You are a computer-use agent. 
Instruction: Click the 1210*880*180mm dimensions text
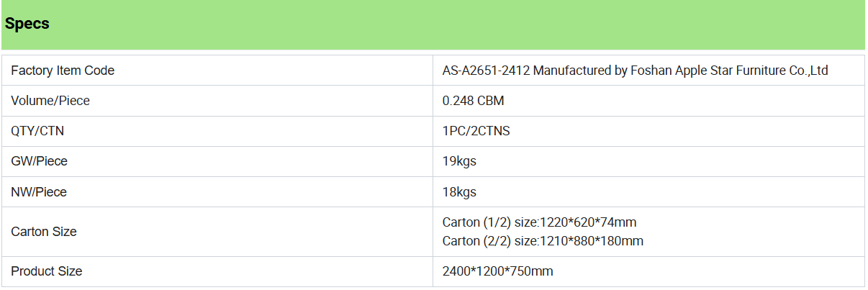(591, 241)
